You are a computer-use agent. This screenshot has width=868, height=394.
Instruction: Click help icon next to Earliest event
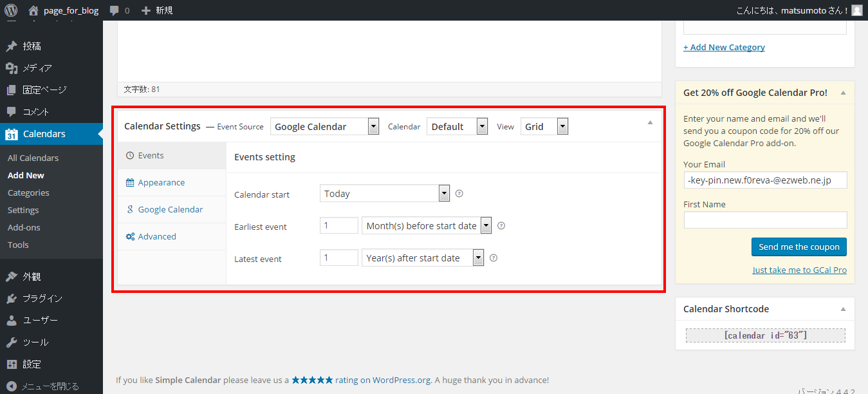point(501,226)
